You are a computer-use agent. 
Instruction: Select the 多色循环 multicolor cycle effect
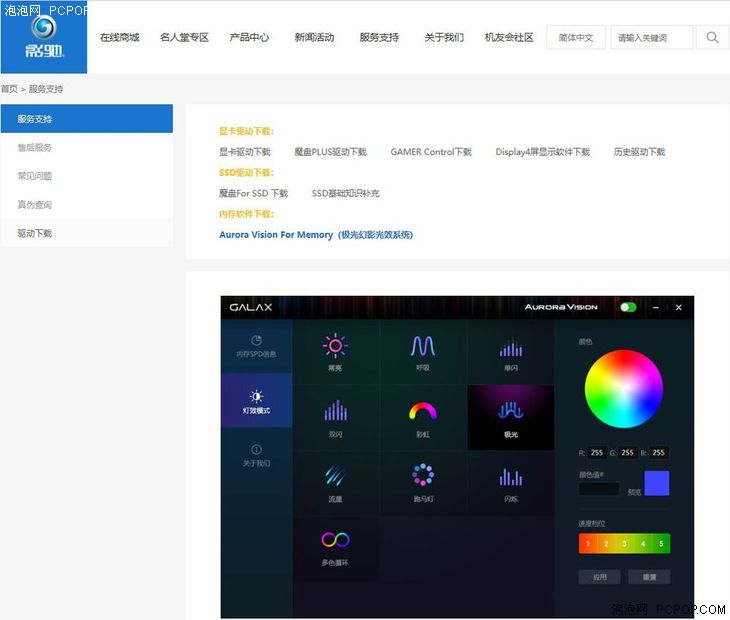[335, 548]
